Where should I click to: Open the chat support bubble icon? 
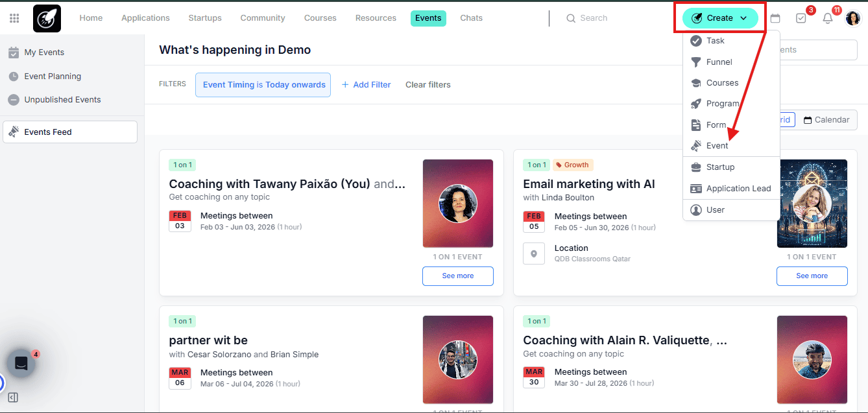coord(21,363)
